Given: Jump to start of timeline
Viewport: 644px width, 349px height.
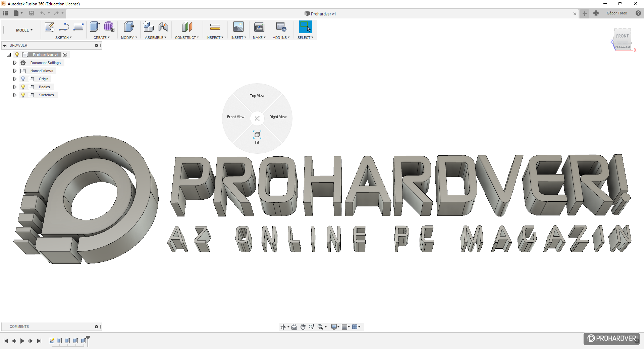Looking at the screenshot, I should 6,341.
